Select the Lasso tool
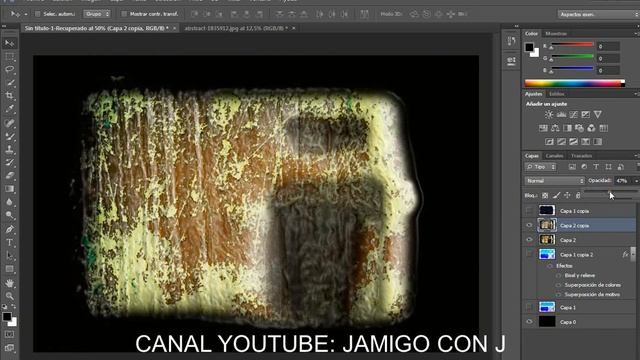 10,69
